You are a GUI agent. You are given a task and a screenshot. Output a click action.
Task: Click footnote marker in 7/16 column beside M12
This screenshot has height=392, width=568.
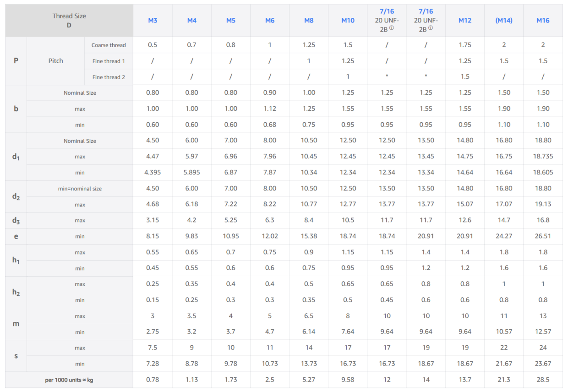pyautogui.click(x=431, y=27)
